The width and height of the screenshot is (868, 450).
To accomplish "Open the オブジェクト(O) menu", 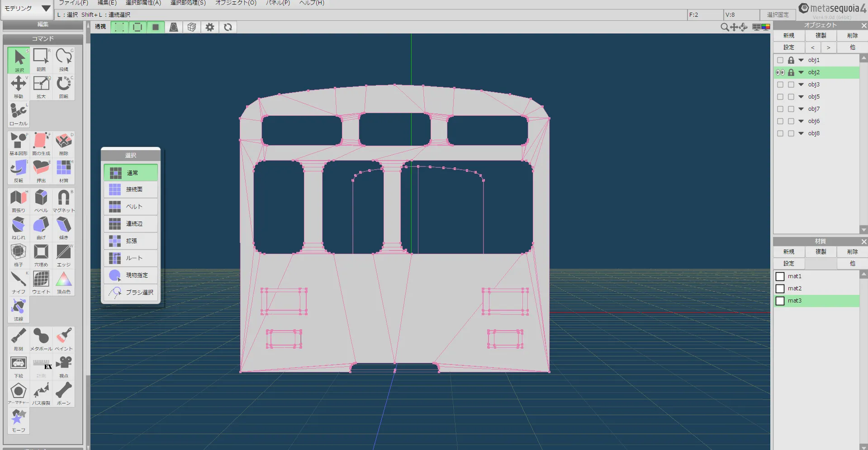I will coord(236,3).
